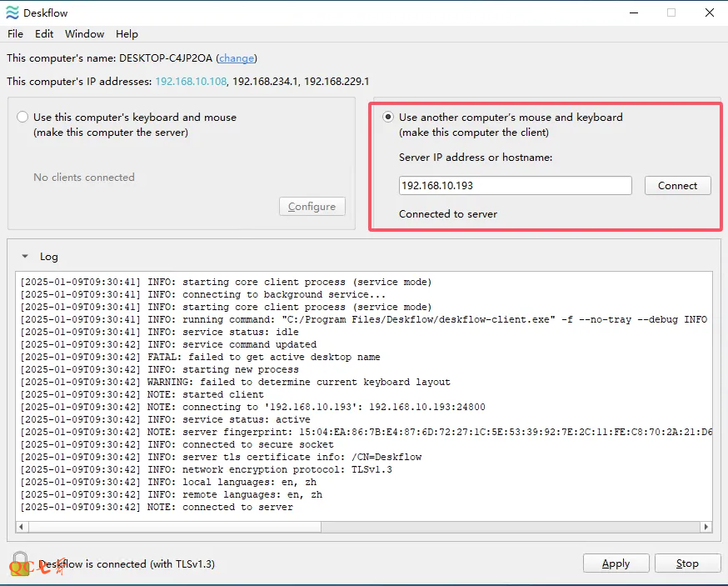
Task: Click the Deskflow logo in the title bar
Action: pyautogui.click(x=12, y=13)
